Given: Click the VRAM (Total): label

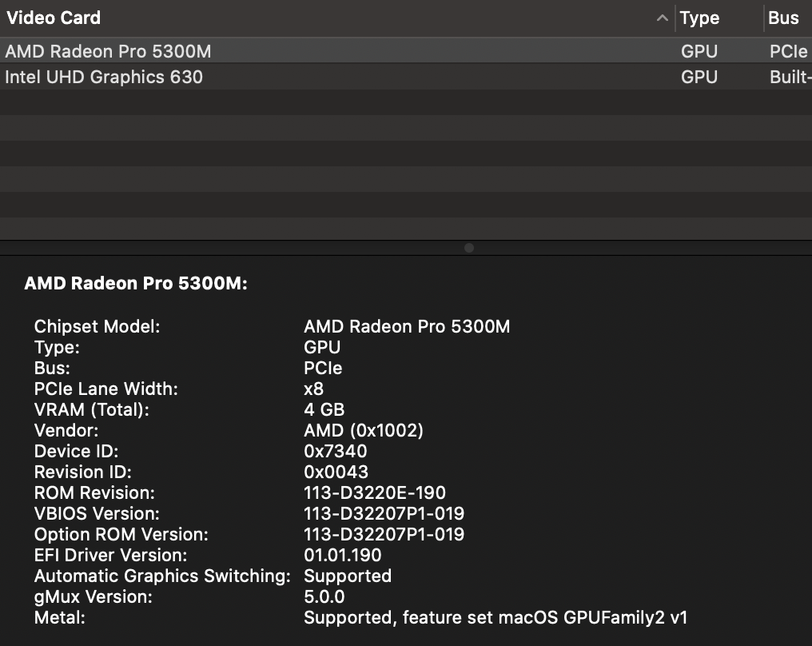Looking at the screenshot, I should coord(92,410).
